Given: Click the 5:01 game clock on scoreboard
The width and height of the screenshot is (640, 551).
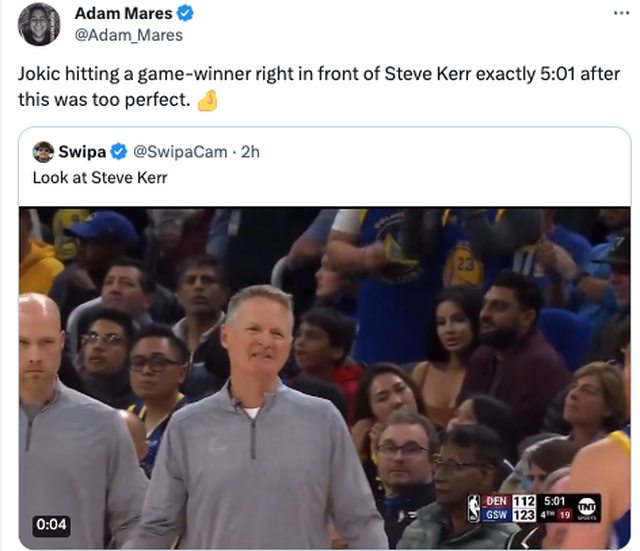Looking at the screenshot, I should (x=556, y=500).
